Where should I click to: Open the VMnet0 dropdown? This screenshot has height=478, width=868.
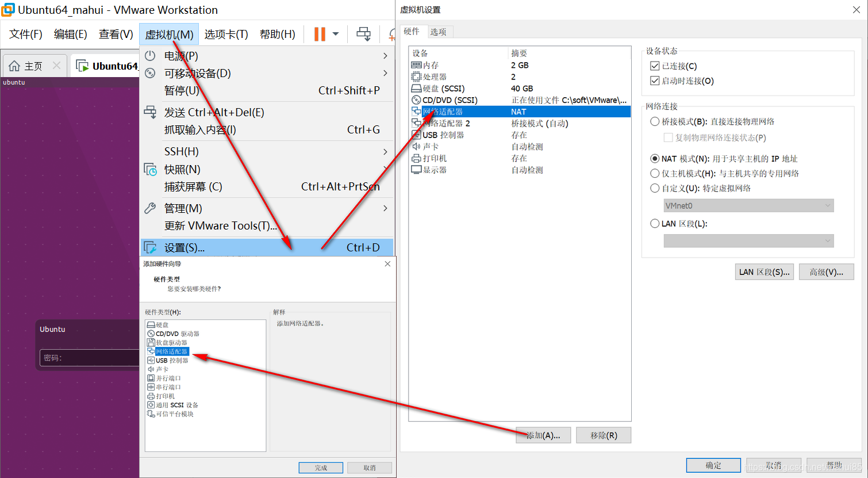[x=748, y=205]
